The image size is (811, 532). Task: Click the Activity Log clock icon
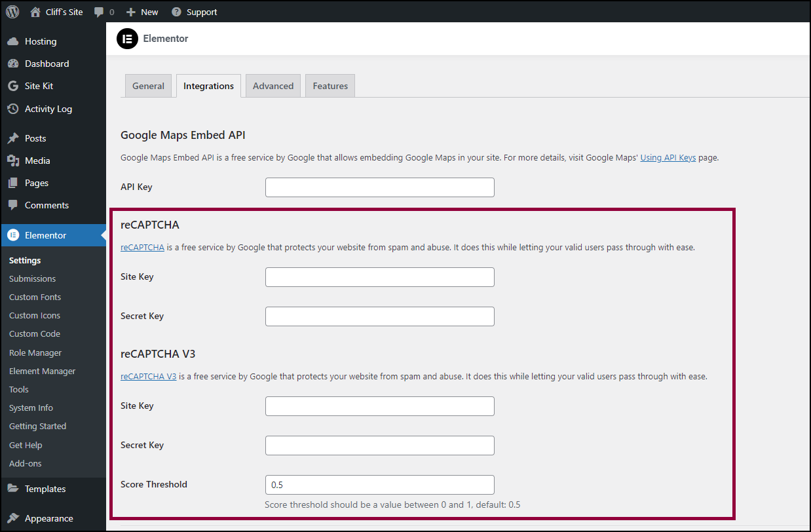pos(12,109)
